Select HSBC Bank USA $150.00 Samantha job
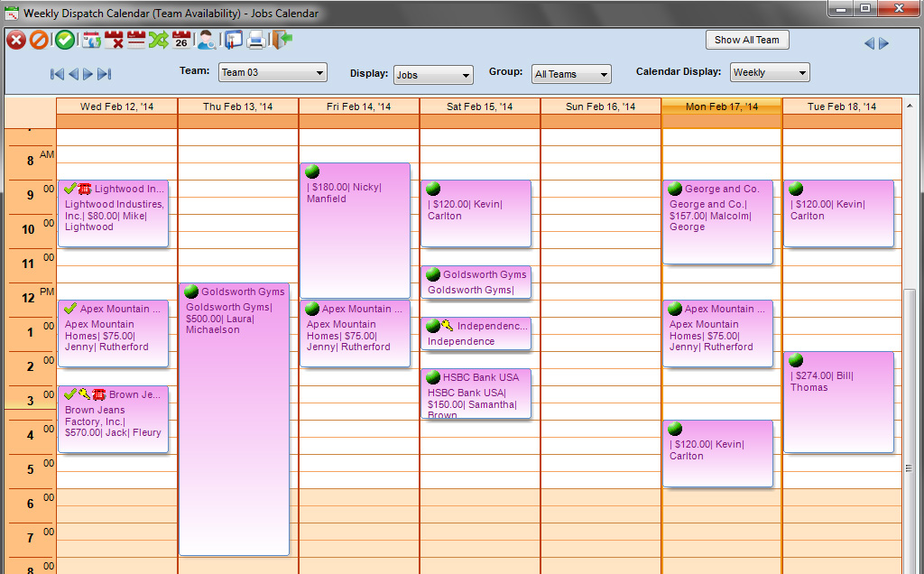This screenshot has height=574, width=924. pos(476,393)
